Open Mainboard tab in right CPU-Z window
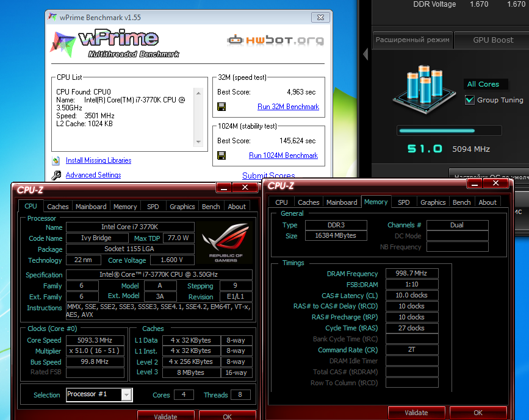Viewport: 529px width, 420px height. [x=342, y=202]
